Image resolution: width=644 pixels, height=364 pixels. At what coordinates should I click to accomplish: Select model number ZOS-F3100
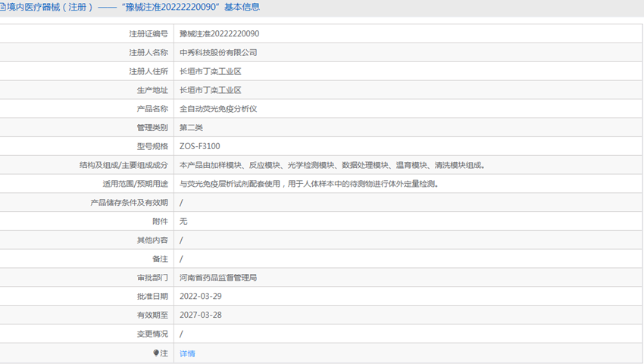199,146
